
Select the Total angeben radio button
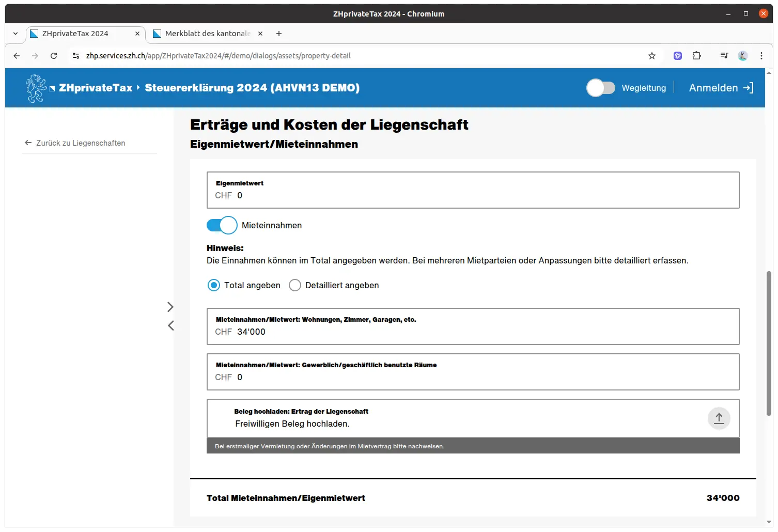click(214, 285)
